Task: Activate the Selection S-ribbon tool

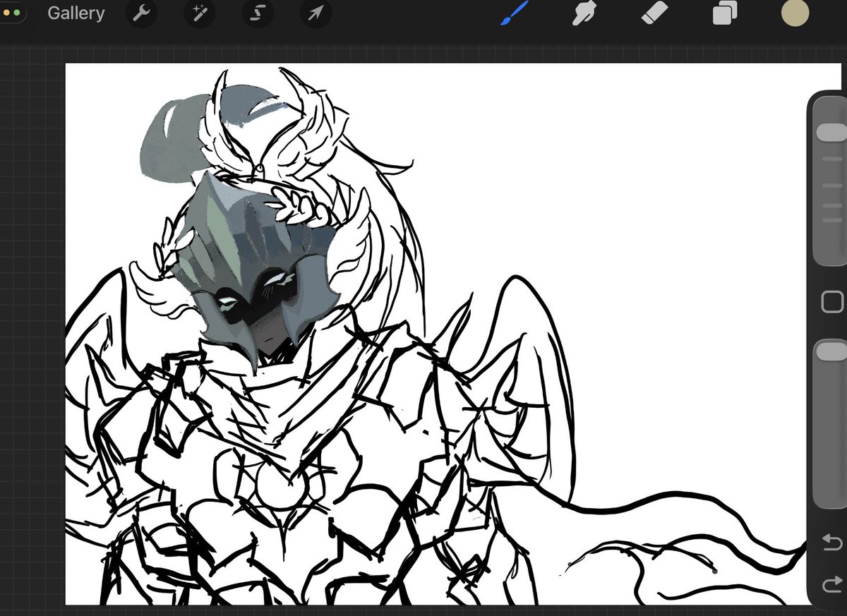Action: [x=258, y=13]
